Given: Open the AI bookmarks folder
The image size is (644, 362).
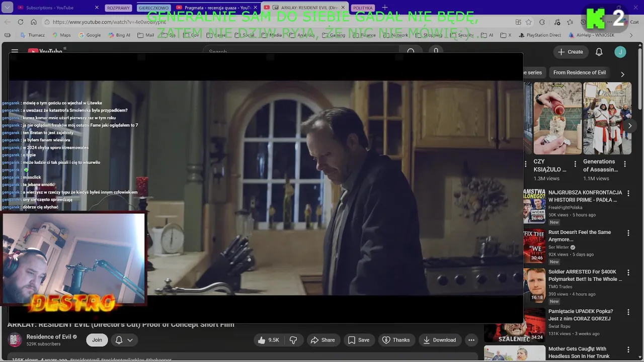Looking at the screenshot, I should tap(487, 35).
